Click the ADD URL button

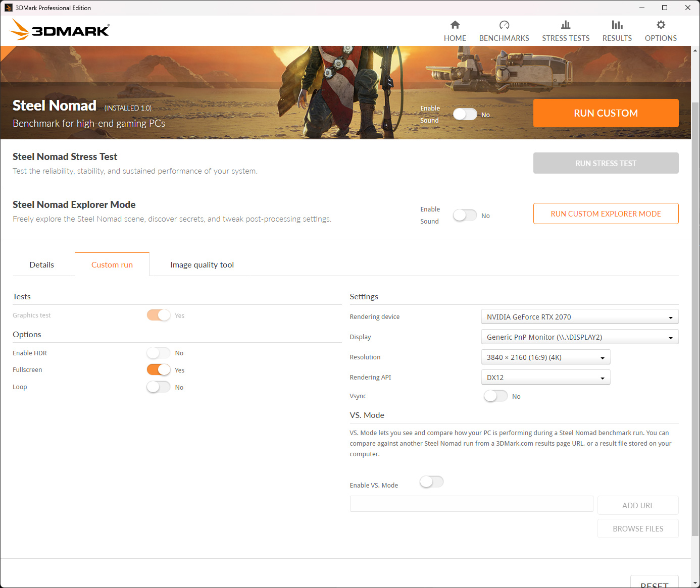click(x=638, y=506)
